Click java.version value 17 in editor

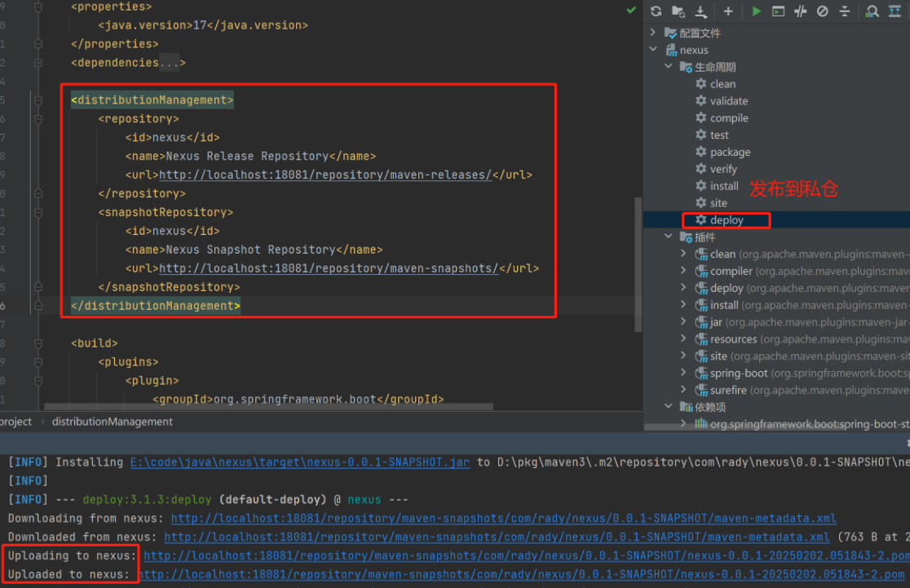201,25
